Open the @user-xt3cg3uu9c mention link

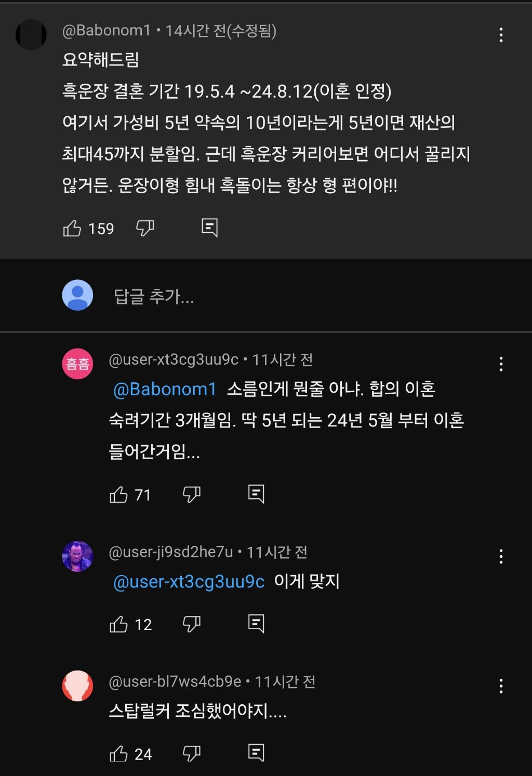(189, 582)
